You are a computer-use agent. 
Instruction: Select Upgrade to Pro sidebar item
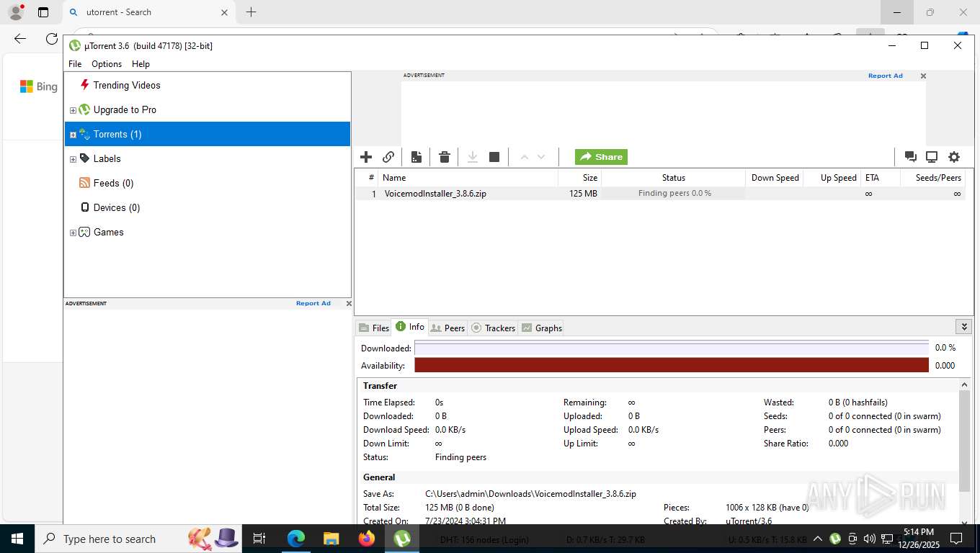[125, 109]
